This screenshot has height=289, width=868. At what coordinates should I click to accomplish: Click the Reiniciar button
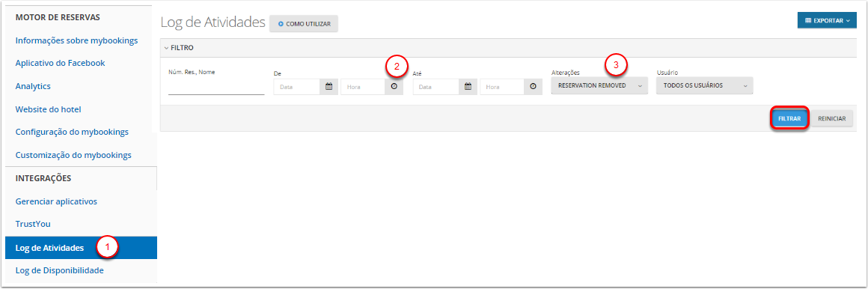tap(832, 118)
